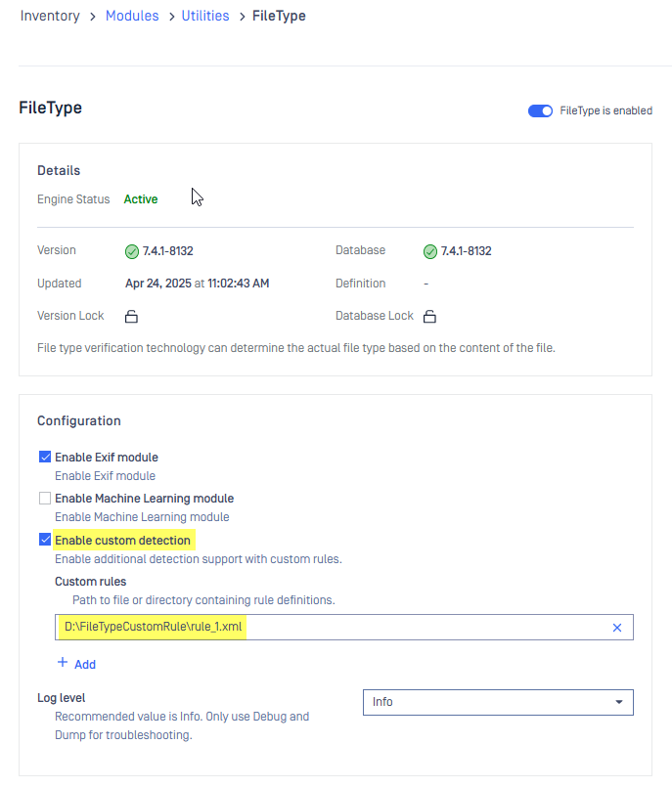Go to Modules breadcrumb
Screen dimensions: 672x788
coord(132,16)
